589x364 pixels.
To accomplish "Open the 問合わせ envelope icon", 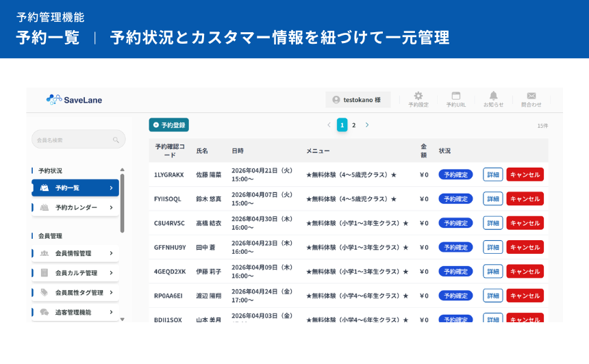I will pos(531,96).
